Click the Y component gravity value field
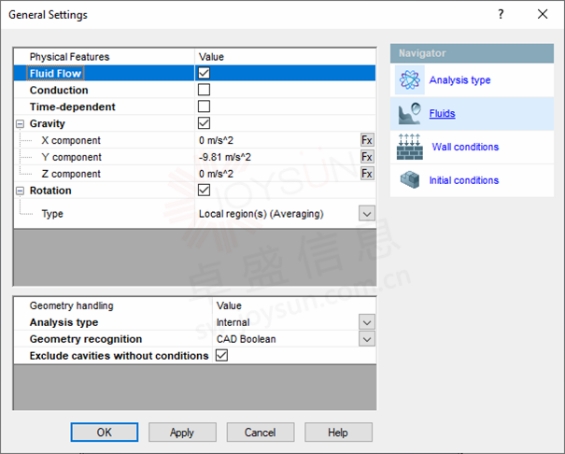565x454 pixels. 277,157
